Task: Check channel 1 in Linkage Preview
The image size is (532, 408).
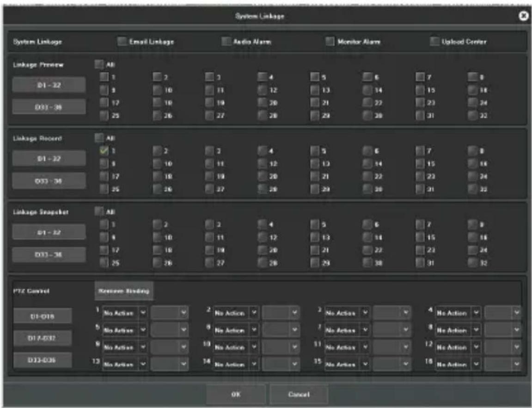Action: coord(104,77)
